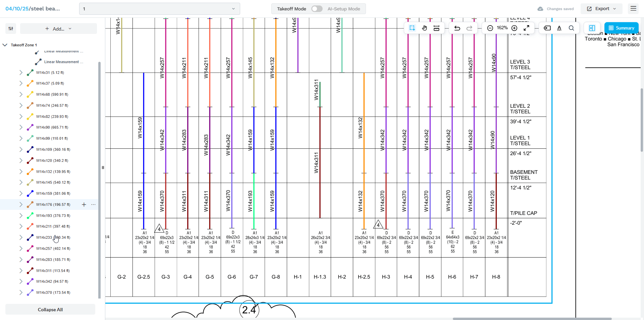644x320 pixels.
Task: Expand the W14x159 takeoff item
Action: 21,193
